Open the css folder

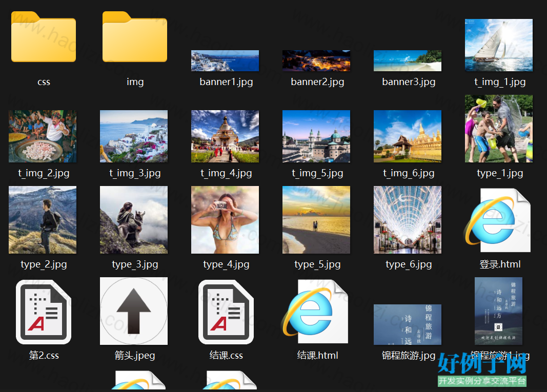44,36
